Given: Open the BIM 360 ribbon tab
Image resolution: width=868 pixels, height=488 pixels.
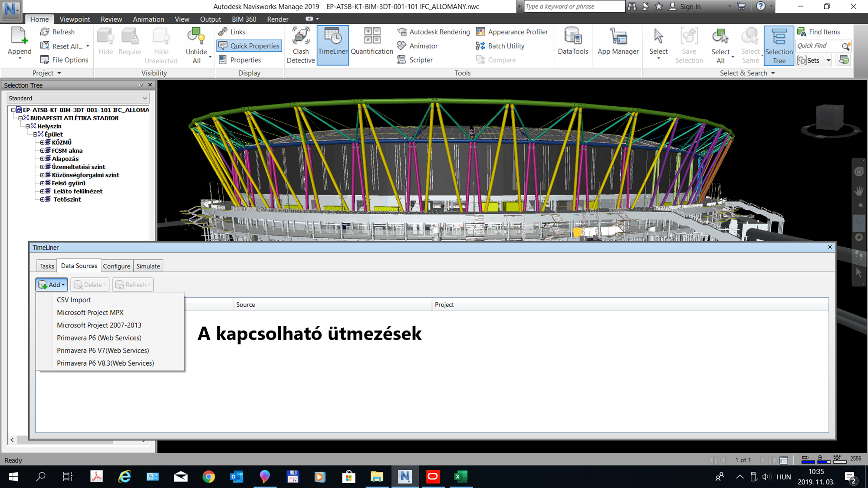Looking at the screenshot, I should 244,19.
